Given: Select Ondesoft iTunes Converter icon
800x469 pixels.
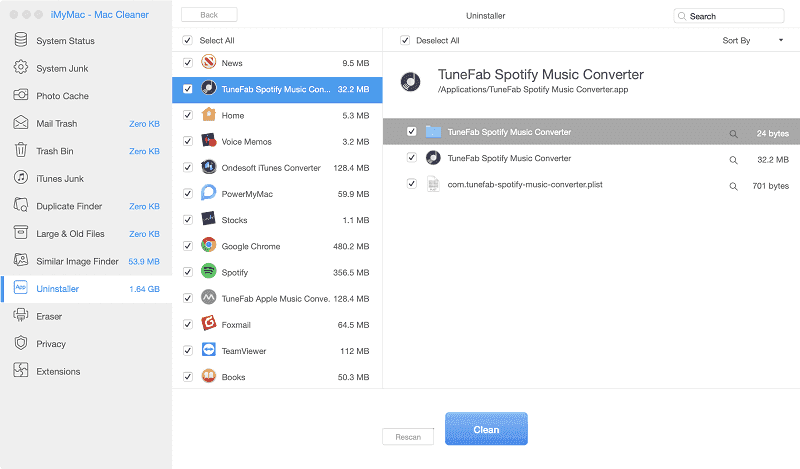Looking at the screenshot, I should 208,167.
